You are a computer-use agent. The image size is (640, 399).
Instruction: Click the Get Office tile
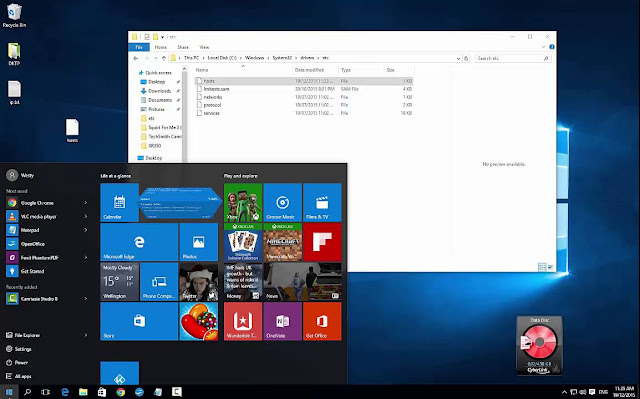[x=322, y=321]
